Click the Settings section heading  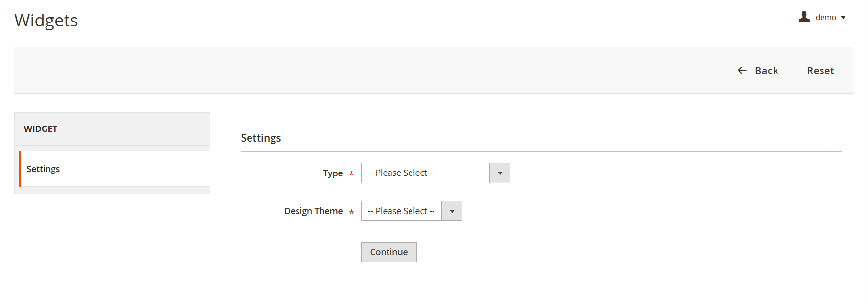(x=261, y=138)
